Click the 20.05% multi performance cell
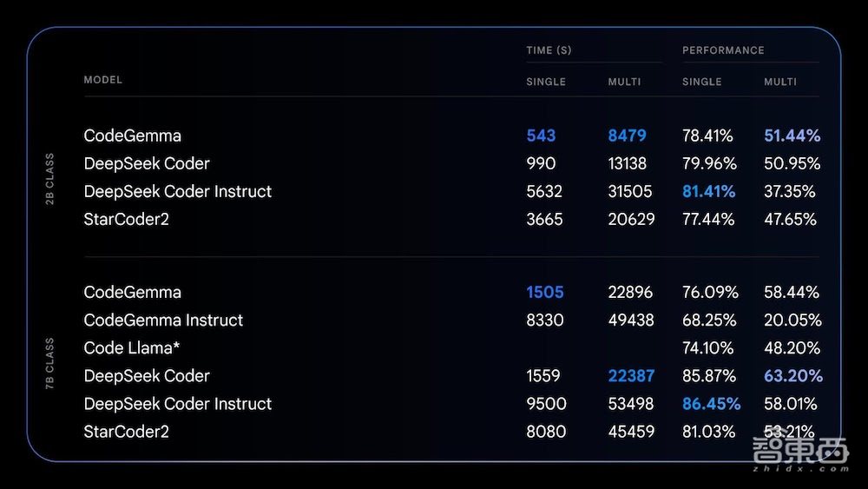This screenshot has height=489, width=868. [792, 320]
